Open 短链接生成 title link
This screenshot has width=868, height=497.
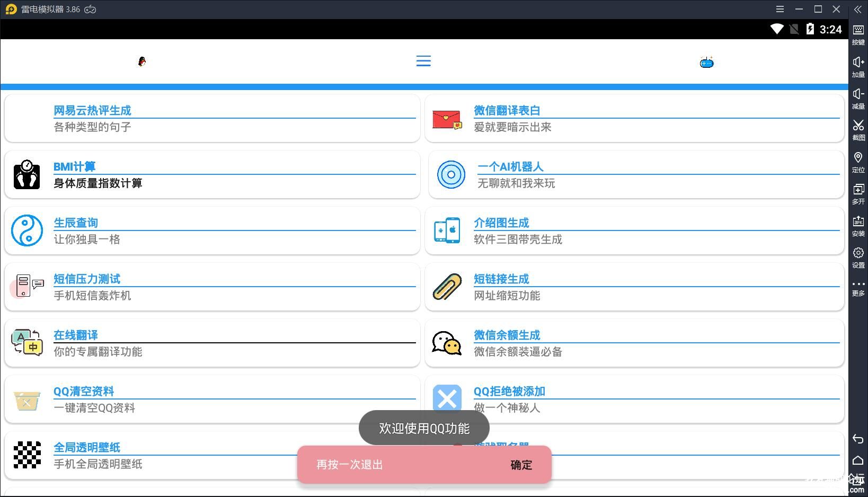pyautogui.click(x=501, y=279)
